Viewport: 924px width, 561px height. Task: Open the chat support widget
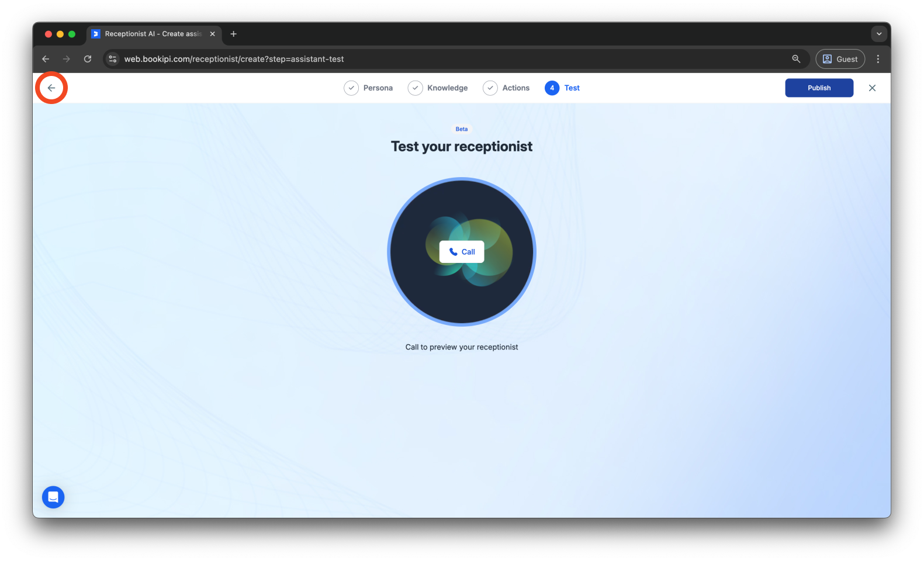[x=53, y=497]
